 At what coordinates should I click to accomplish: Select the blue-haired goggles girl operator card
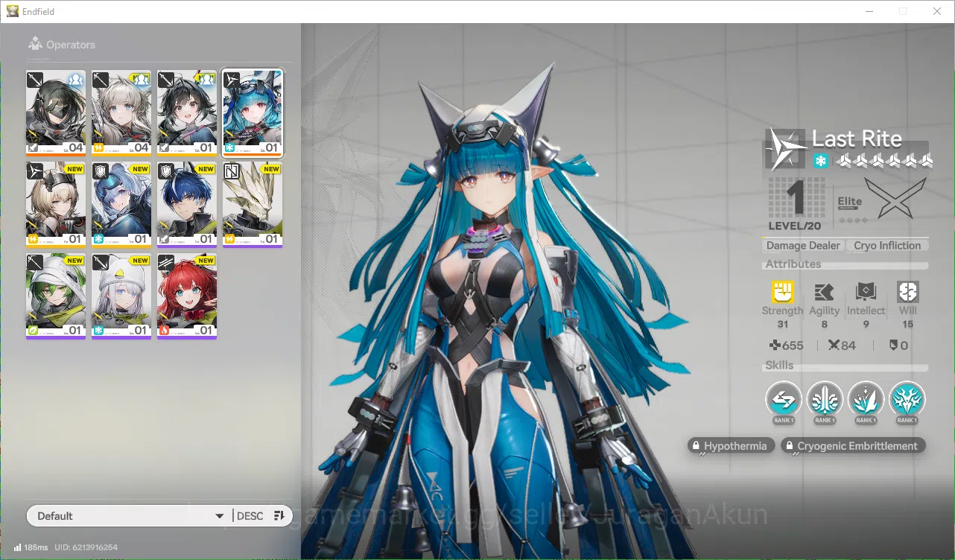[121, 205]
